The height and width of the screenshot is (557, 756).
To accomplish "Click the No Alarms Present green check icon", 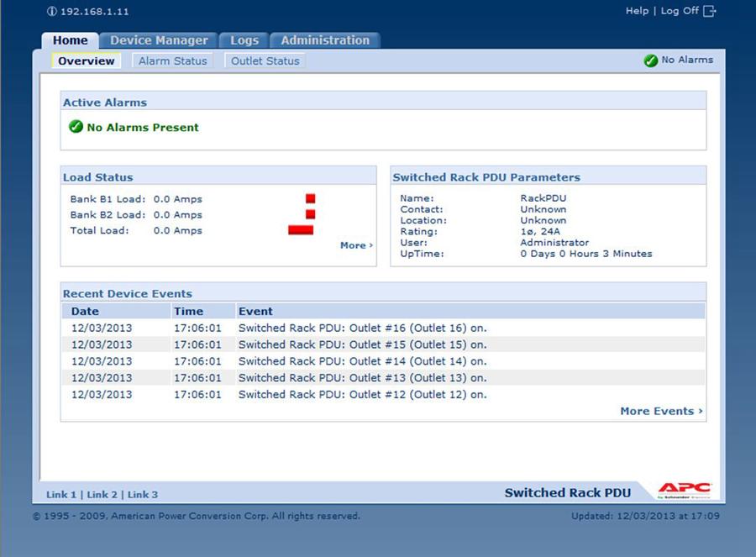I will [x=76, y=127].
